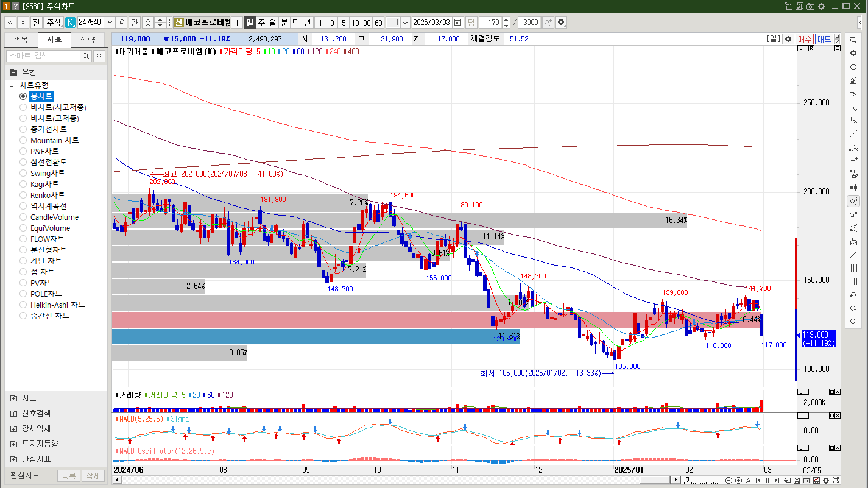
Task: Expand the 강세약세 section
Action: (x=14, y=428)
